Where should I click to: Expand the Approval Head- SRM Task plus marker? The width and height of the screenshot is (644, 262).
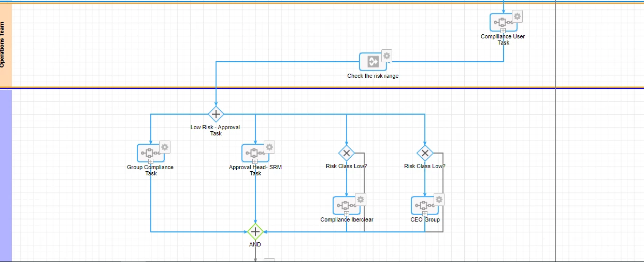coord(255,161)
